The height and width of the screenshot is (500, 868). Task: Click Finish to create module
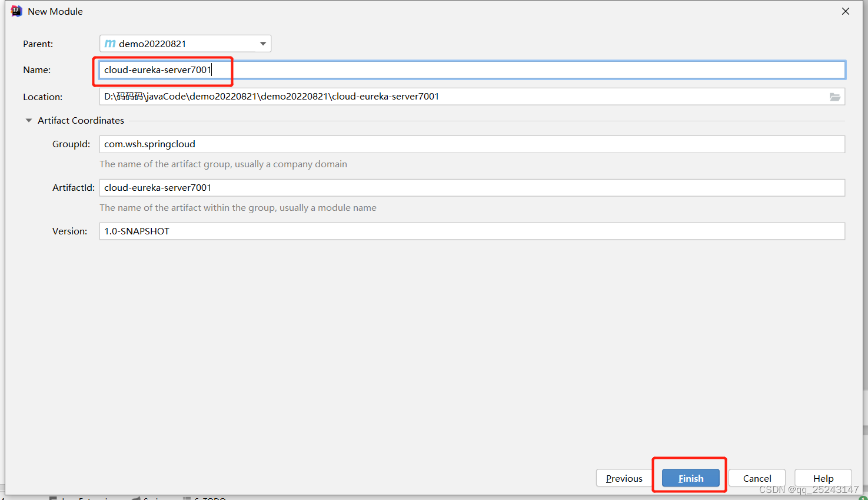pos(691,478)
